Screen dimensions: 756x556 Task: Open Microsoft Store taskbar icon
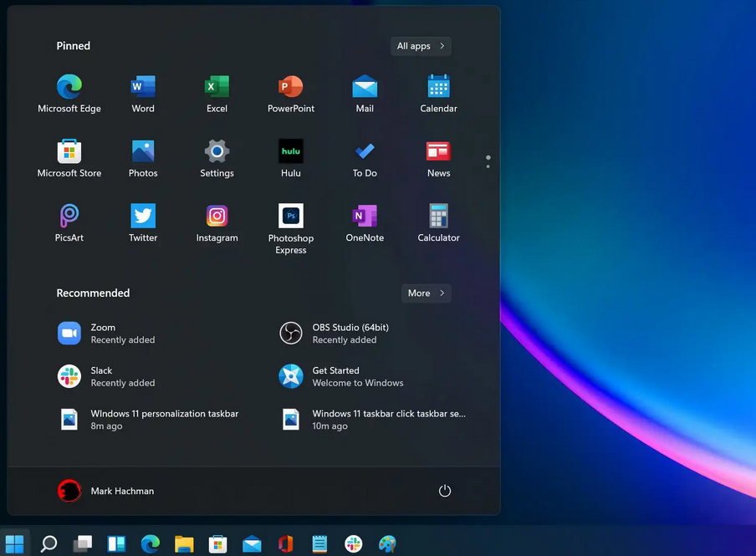click(217, 544)
